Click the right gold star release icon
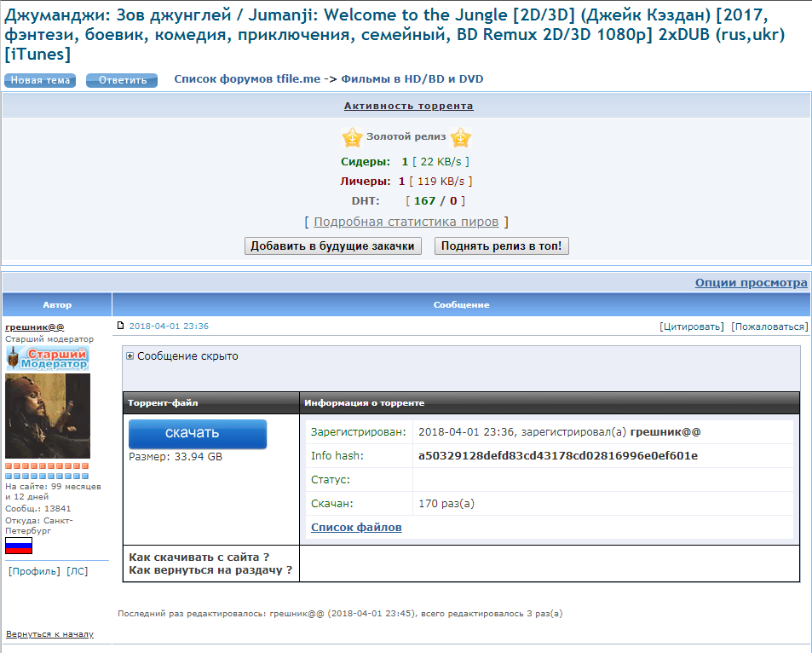This screenshot has height=653, width=812. tap(460, 138)
